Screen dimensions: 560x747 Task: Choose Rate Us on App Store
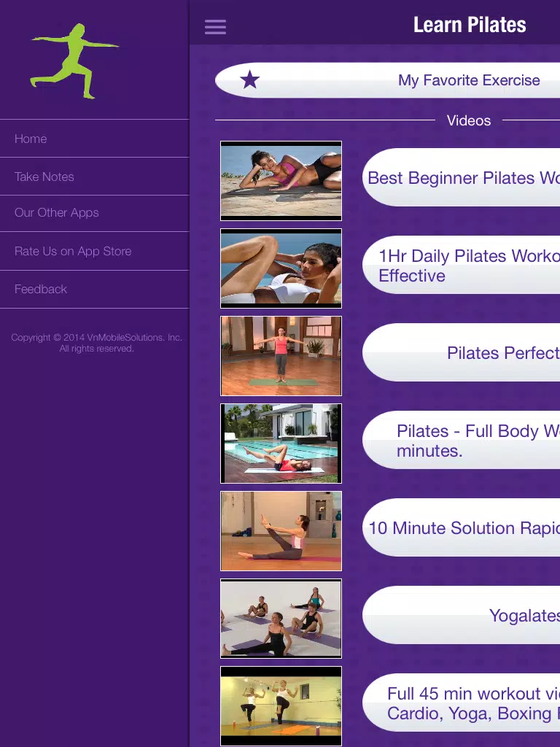[95, 251]
